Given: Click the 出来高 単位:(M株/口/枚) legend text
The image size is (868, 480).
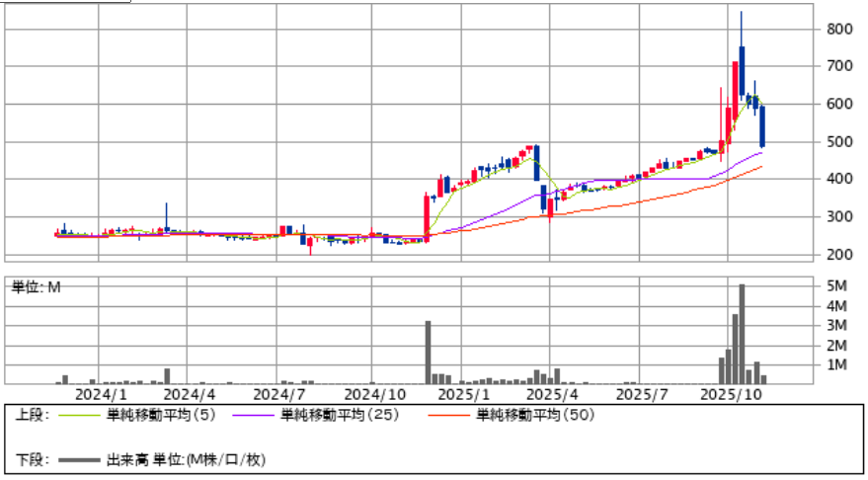Looking at the screenshot, I should point(187,460).
